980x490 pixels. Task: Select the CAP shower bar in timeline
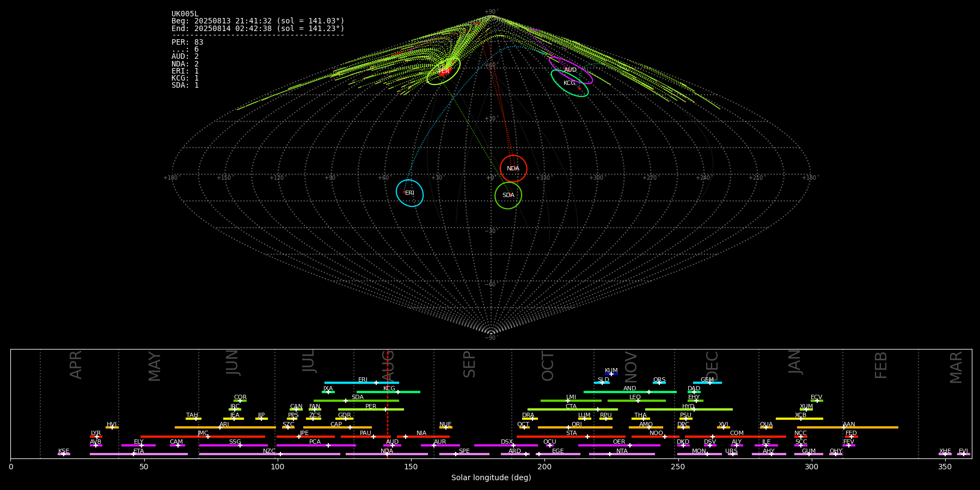338,427
